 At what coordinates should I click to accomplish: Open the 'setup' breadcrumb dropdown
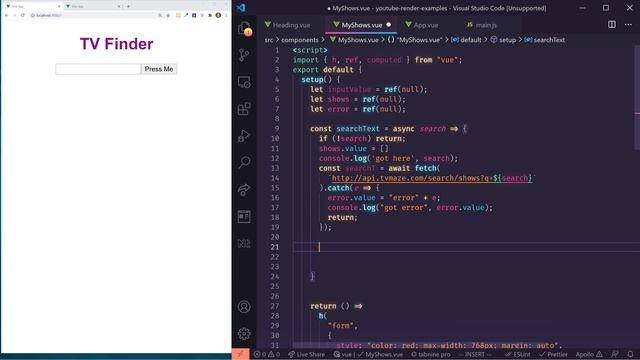click(503, 40)
